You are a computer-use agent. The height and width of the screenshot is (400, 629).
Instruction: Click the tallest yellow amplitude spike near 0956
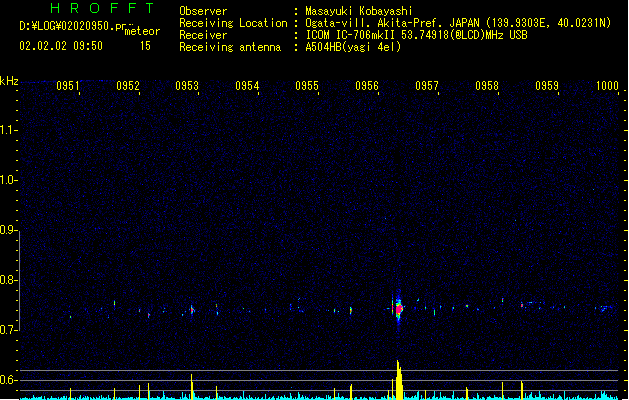tap(399, 380)
